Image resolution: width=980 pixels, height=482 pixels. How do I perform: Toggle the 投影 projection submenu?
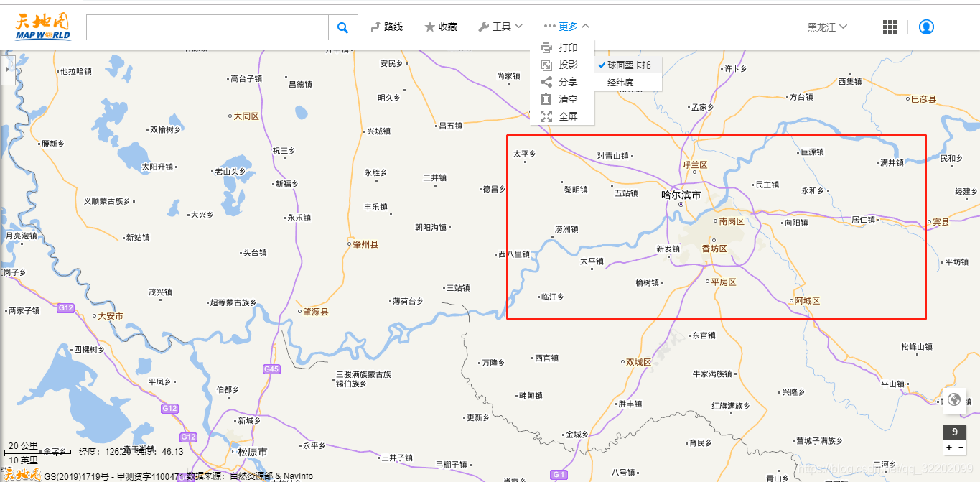(547, 65)
